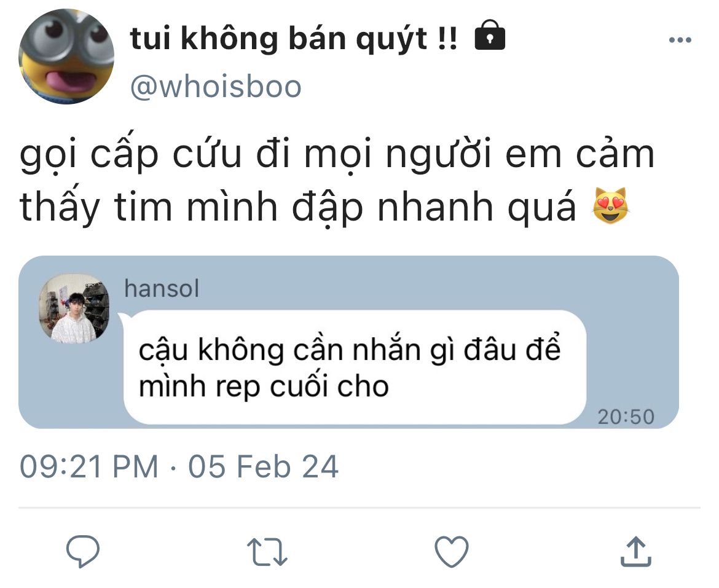This screenshot has height=588, width=719.
Task: Like the tweet with heart icon
Action: [x=452, y=551]
